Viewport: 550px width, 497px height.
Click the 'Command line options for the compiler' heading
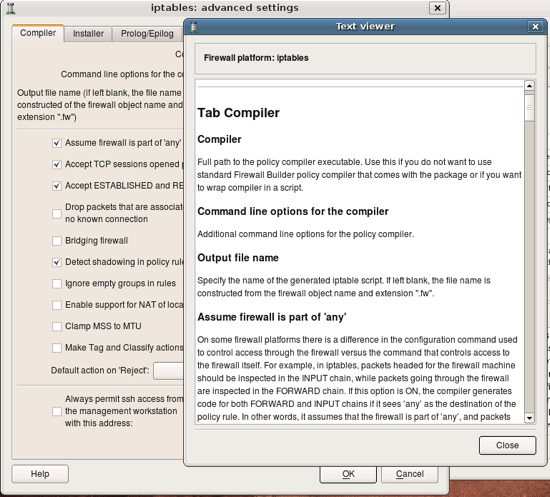pos(293,211)
